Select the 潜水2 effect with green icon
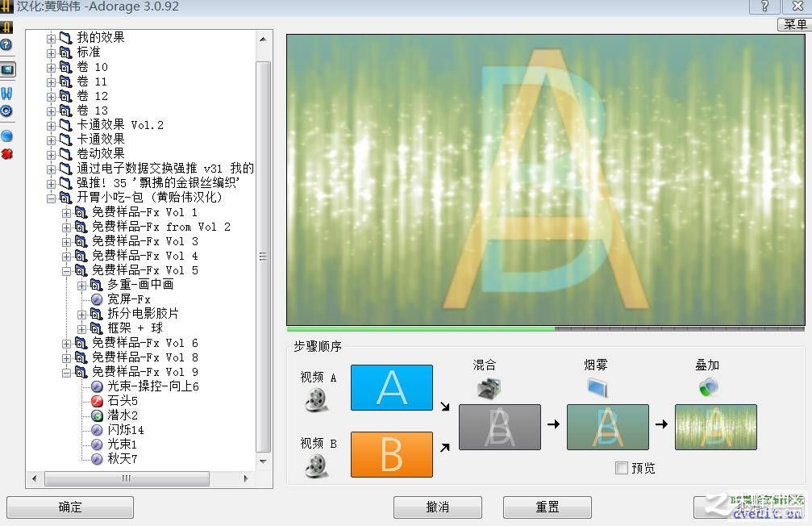The image size is (812, 526). click(123, 415)
